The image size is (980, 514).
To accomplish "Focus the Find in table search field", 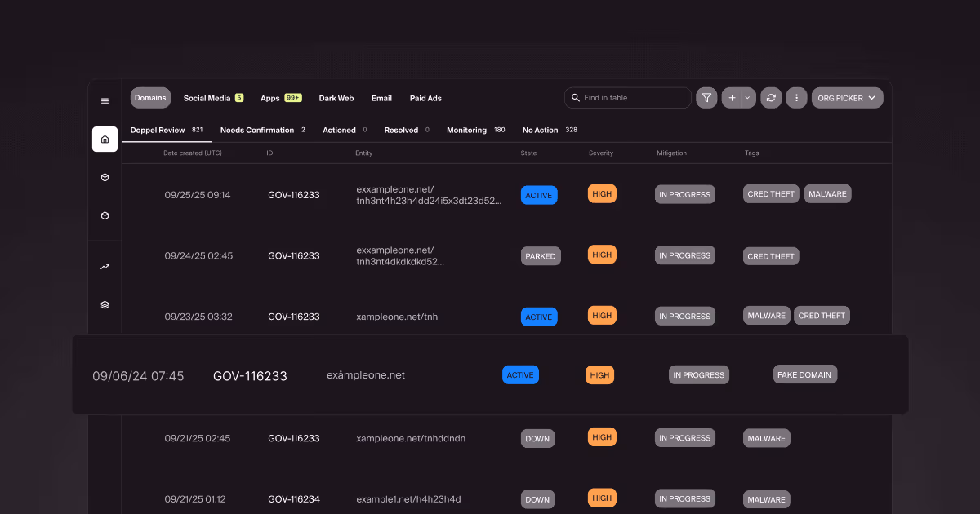I will pos(633,98).
